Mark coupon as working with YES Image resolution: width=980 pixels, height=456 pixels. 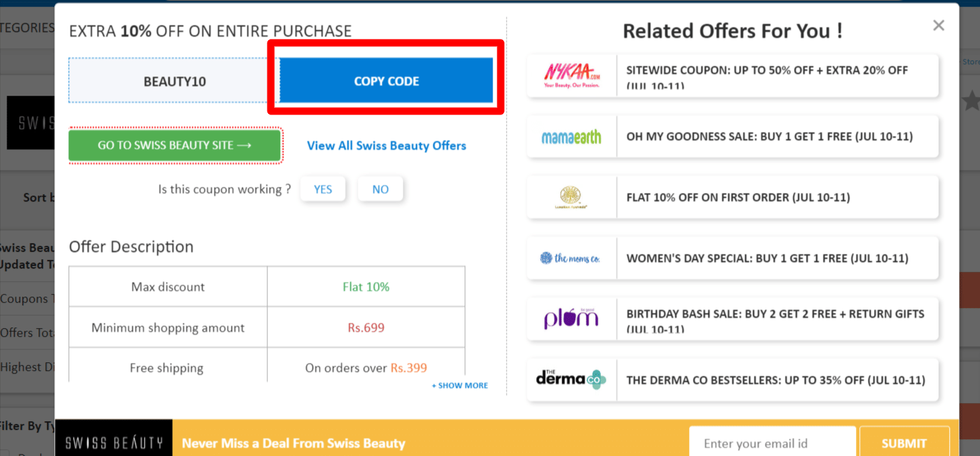[322, 189]
